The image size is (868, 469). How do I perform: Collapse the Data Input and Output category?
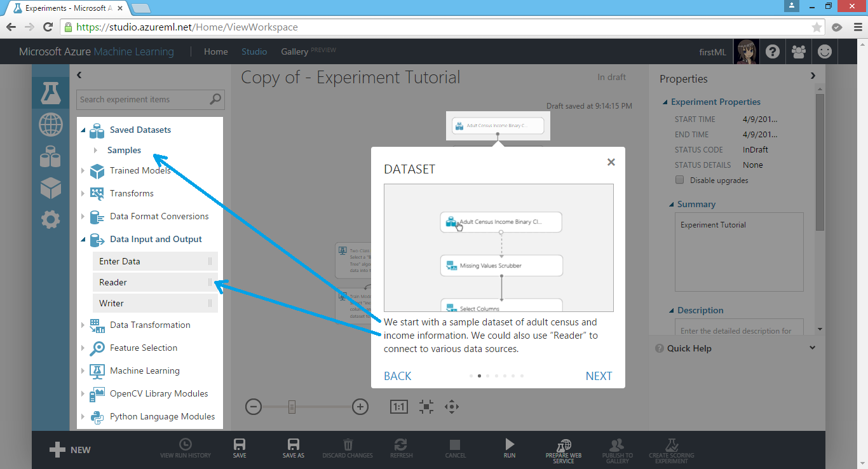click(x=83, y=240)
